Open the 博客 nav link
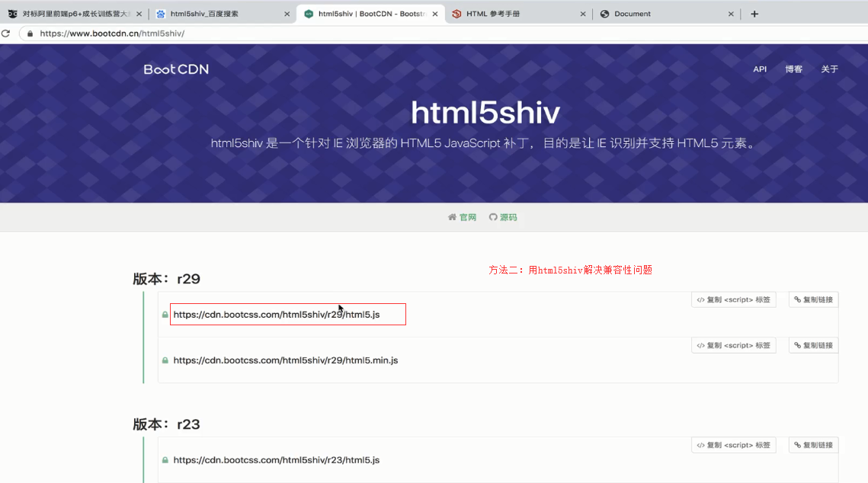 point(793,69)
